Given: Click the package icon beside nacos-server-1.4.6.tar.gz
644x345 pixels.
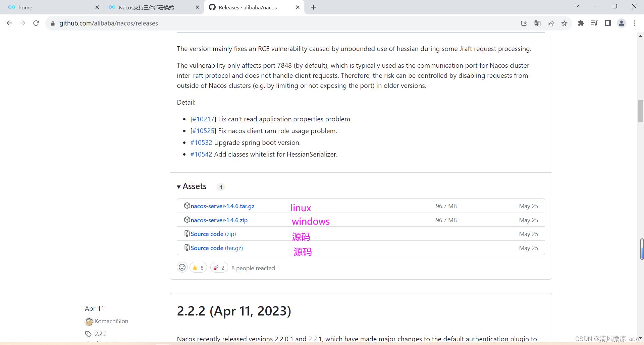Looking at the screenshot, I should 187,206.
